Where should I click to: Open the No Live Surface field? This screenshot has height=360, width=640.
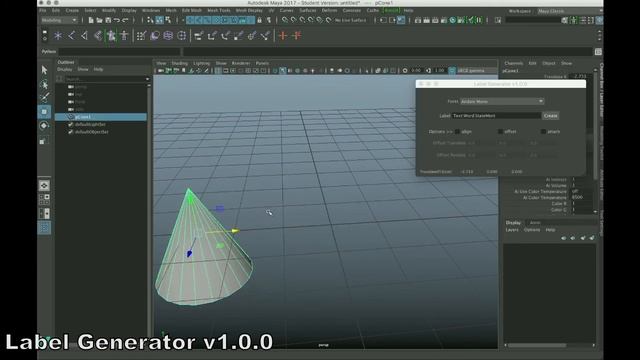click(350, 20)
